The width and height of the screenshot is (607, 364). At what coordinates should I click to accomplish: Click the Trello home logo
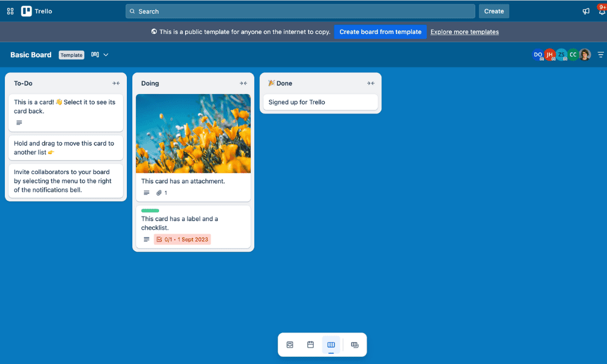tap(36, 11)
